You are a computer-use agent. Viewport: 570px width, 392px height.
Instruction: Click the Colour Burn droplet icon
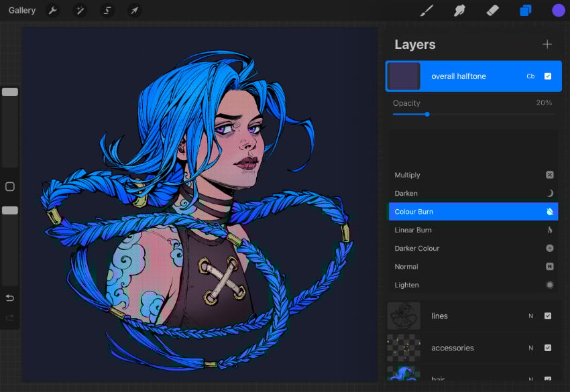click(x=550, y=212)
